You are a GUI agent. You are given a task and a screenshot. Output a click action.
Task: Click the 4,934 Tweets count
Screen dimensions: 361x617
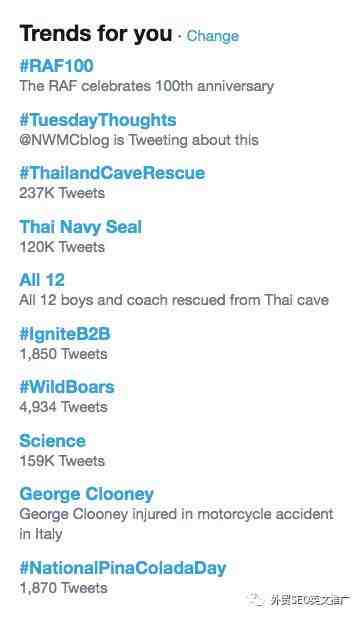pos(63,407)
